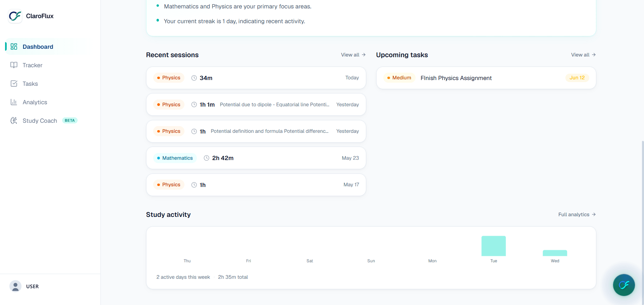Open the Dashboard menu item

[x=46, y=47]
